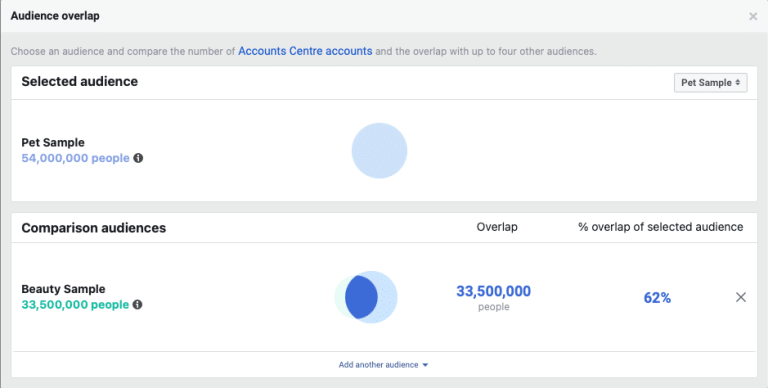This screenshot has width=768, height=388.
Task: Click the Comparison audiences heading
Action: pyautogui.click(x=94, y=228)
